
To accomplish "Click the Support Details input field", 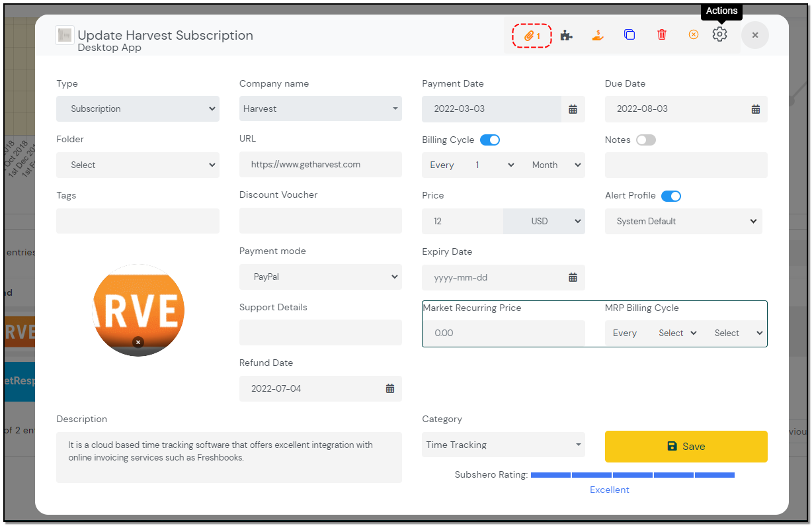I will click(x=321, y=333).
